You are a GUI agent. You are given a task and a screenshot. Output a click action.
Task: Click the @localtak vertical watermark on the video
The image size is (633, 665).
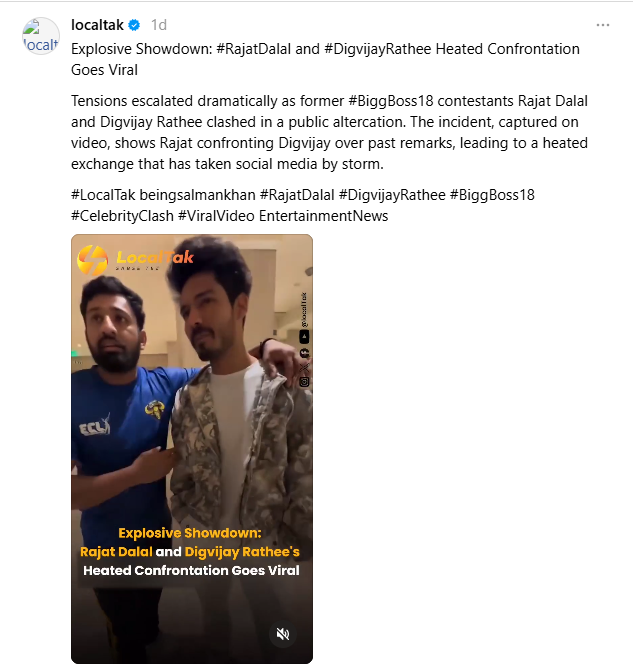[304, 310]
